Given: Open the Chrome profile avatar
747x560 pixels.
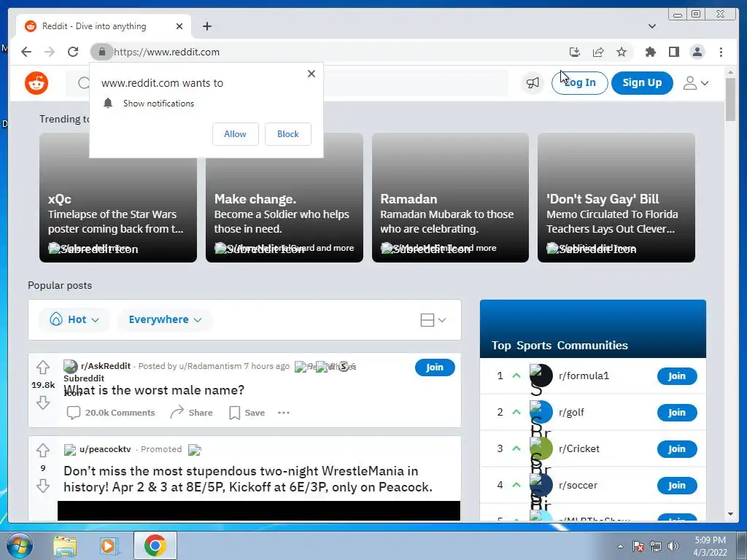Looking at the screenshot, I should 697,52.
